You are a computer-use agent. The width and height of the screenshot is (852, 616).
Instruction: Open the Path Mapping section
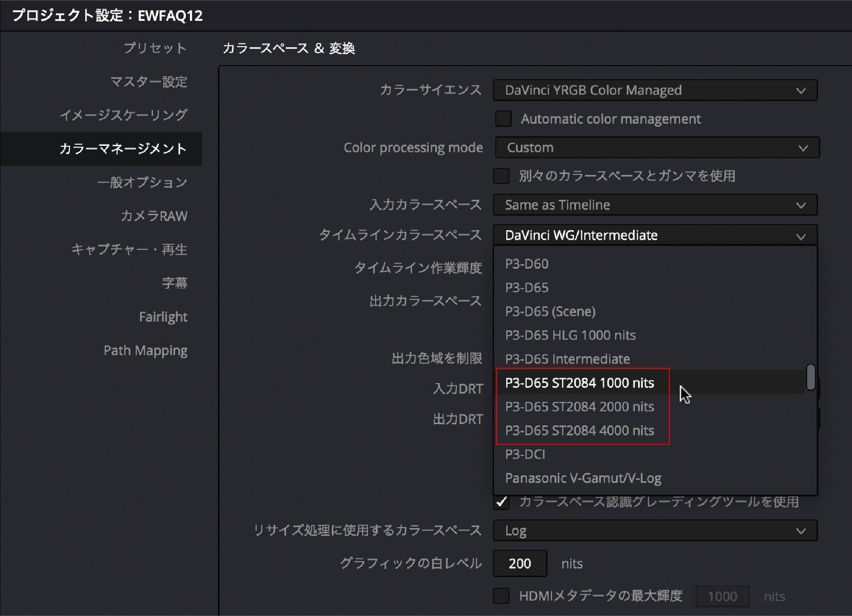tap(145, 350)
